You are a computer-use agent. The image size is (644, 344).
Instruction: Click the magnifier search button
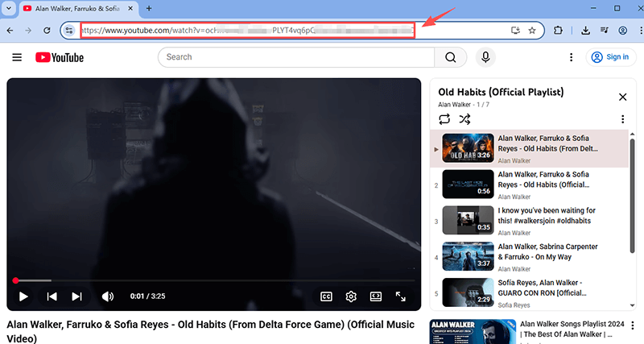point(451,57)
